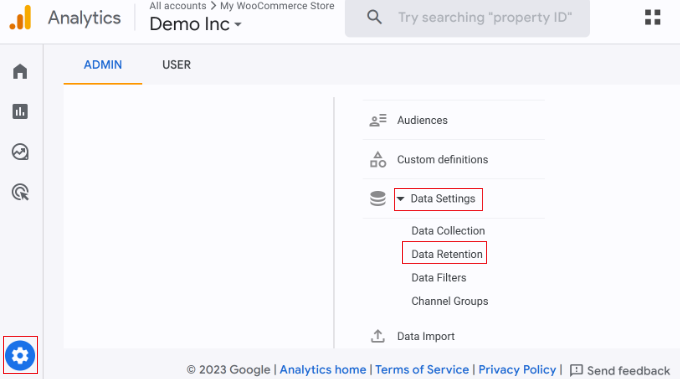Screen dimensions: 680x379
Task: Click the Audiences icon
Action: click(x=378, y=120)
